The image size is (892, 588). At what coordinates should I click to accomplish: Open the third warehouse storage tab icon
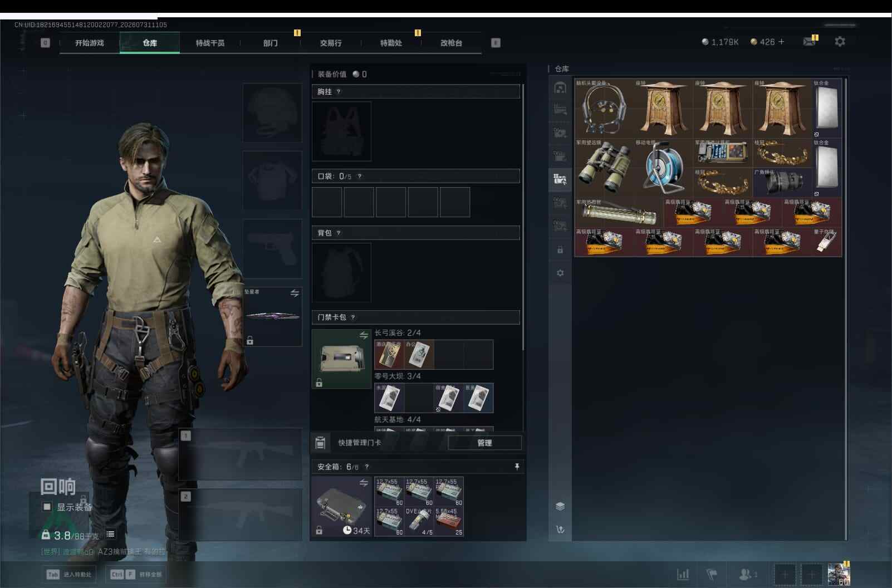click(560, 133)
